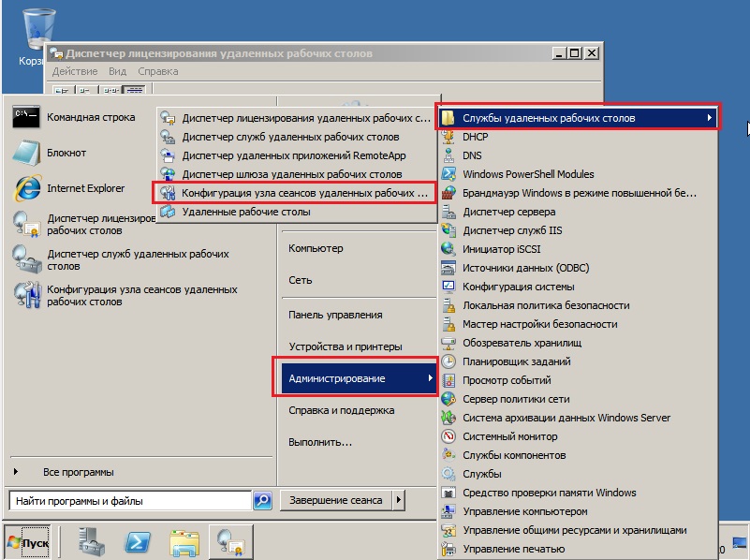
Task: Switch to the licensing manager taskbar button
Action: (231, 542)
